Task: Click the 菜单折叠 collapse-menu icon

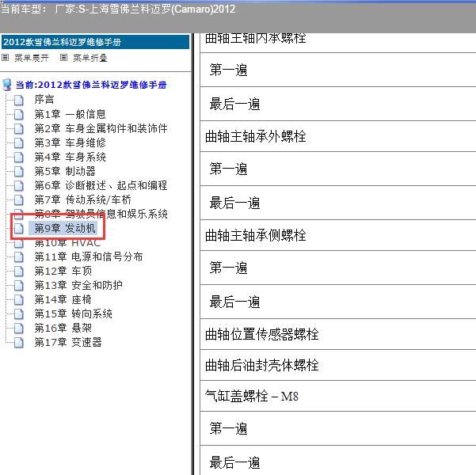Action: tap(63, 57)
